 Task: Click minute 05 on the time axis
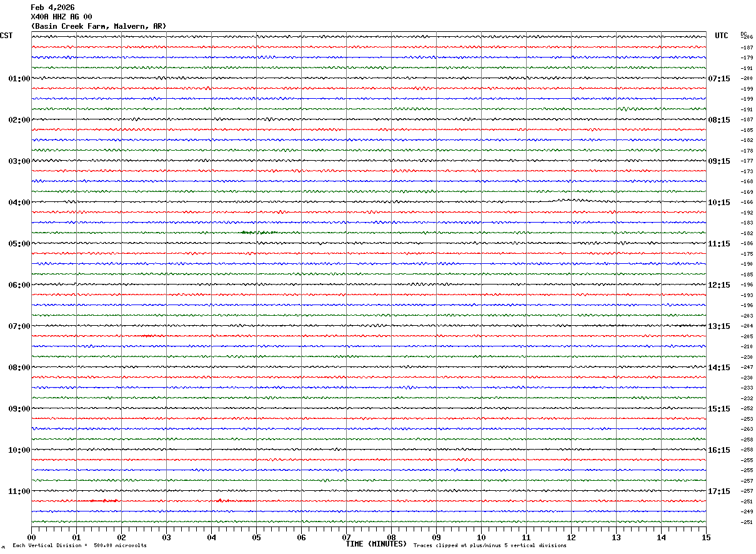(256, 537)
